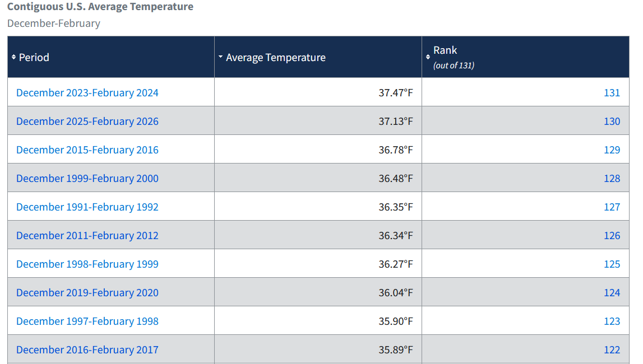This screenshot has height=364, width=643.
Task: Open December 2025-February 2026 period link
Action: click(x=87, y=122)
